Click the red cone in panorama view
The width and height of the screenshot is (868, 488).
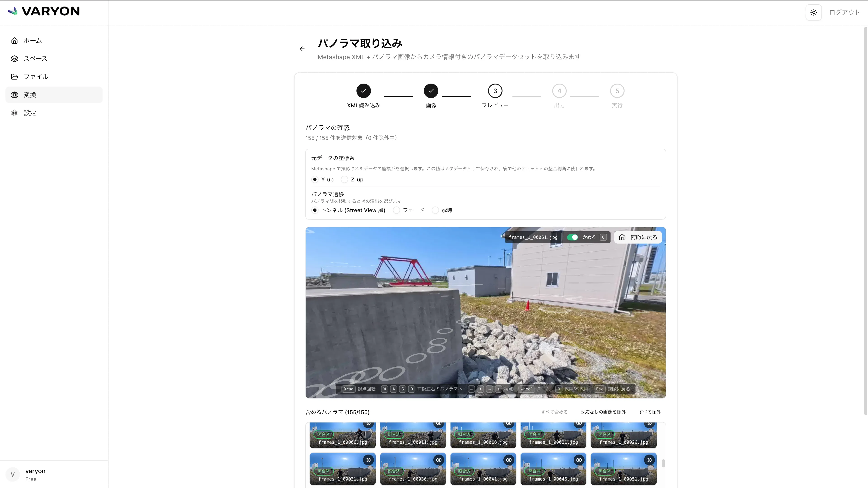tap(527, 305)
